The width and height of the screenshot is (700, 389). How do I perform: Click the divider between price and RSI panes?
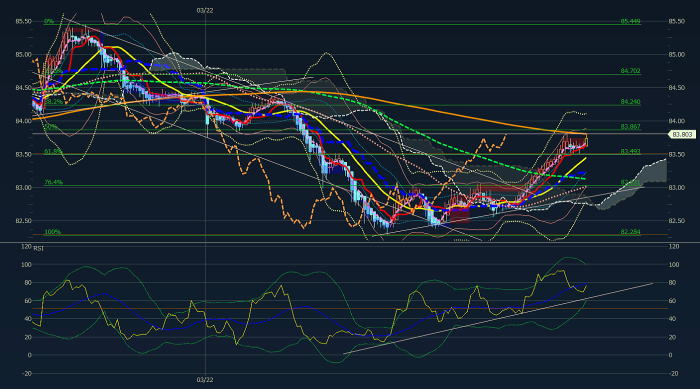[350, 243]
